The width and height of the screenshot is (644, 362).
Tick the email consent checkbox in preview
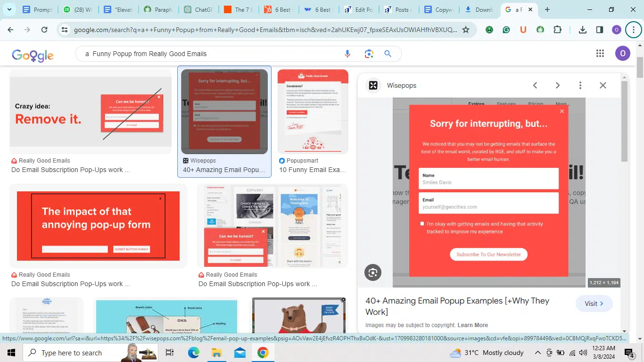422,224
